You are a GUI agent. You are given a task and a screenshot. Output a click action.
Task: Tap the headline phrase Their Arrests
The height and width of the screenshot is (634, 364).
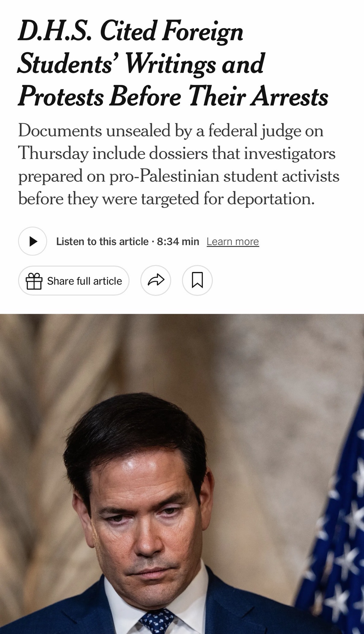click(258, 97)
